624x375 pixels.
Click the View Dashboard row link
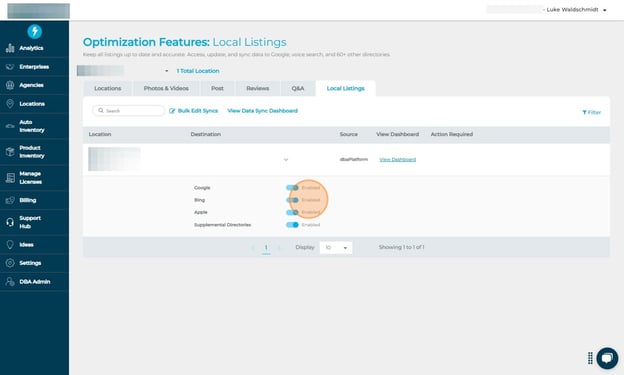tap(398, 160)
